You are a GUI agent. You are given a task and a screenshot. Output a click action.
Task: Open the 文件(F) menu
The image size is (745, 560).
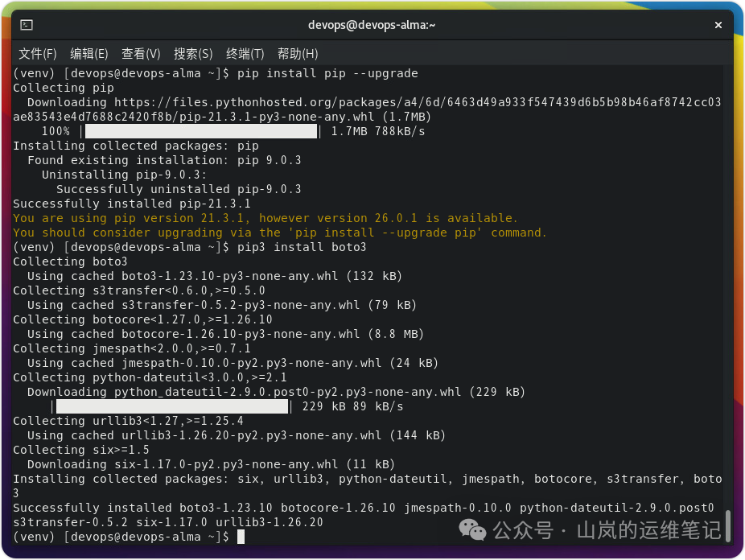[38, 54]
